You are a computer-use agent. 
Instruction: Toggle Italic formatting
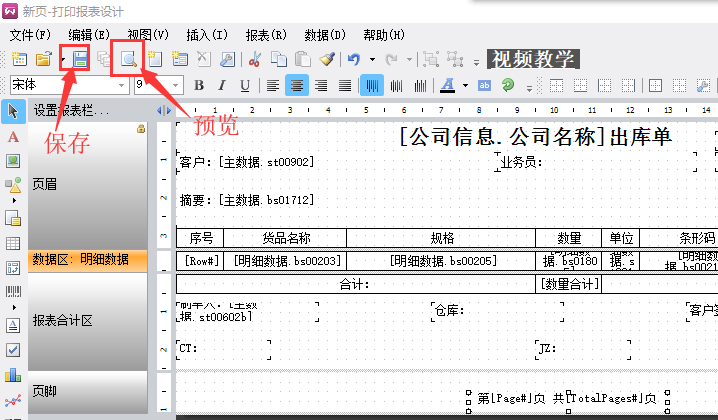click(219, 85)
